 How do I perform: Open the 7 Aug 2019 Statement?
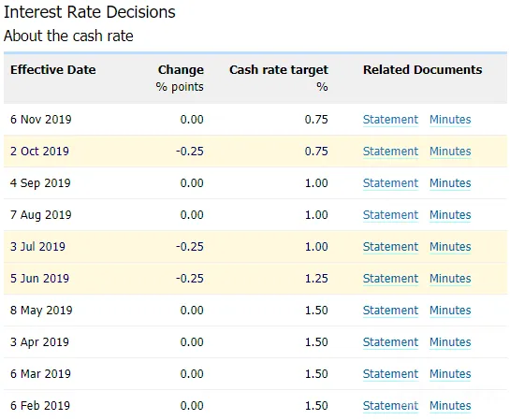pos(390,215)
